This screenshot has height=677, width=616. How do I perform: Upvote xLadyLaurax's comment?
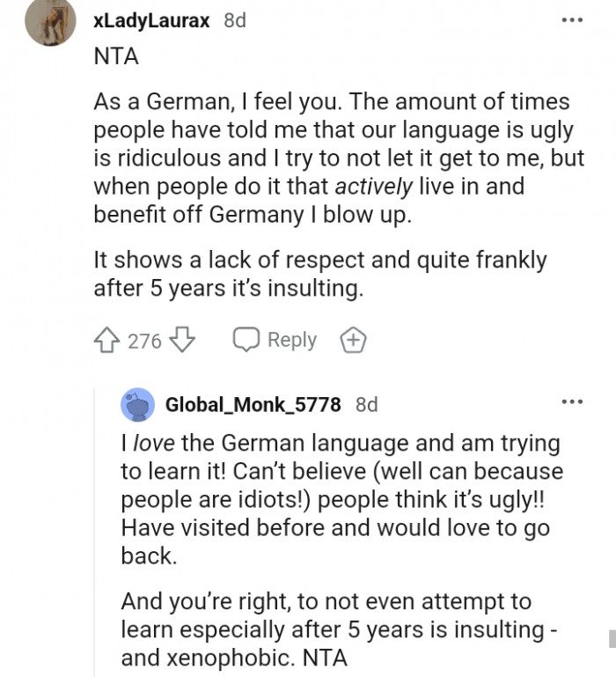pyautogui.click(x=108, y=340)
